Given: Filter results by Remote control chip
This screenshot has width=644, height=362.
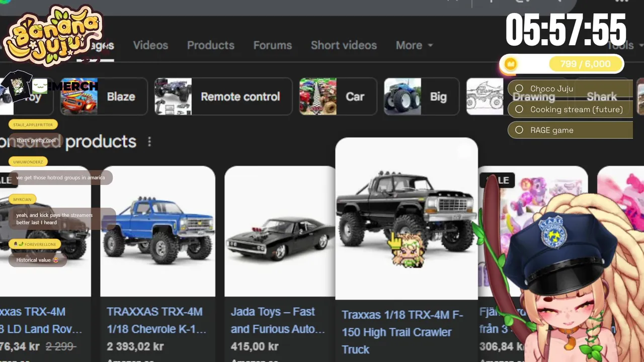Looking at the screenshot, I should 223,97.
